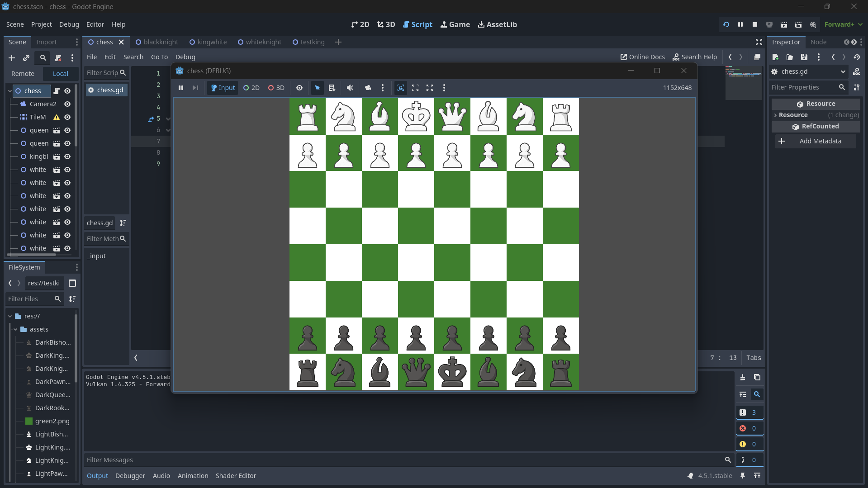Image resolution: width=868 pixels, height=488 pixels.
Task: Toggle output search bar magnifier
Action: (757, 394)
